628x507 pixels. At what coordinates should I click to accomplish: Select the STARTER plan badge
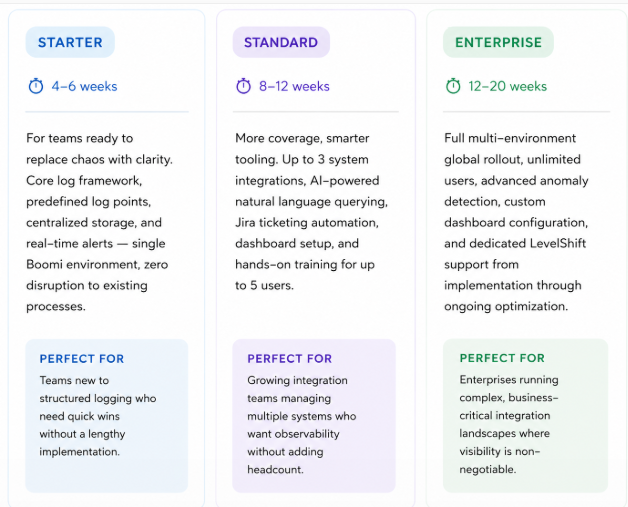(x=70, y=42)
